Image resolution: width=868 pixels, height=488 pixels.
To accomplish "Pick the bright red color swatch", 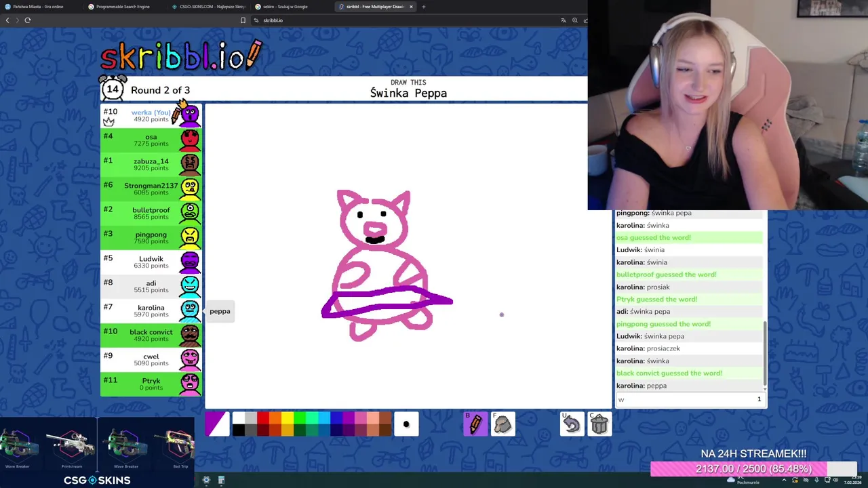I will [263, 418].
